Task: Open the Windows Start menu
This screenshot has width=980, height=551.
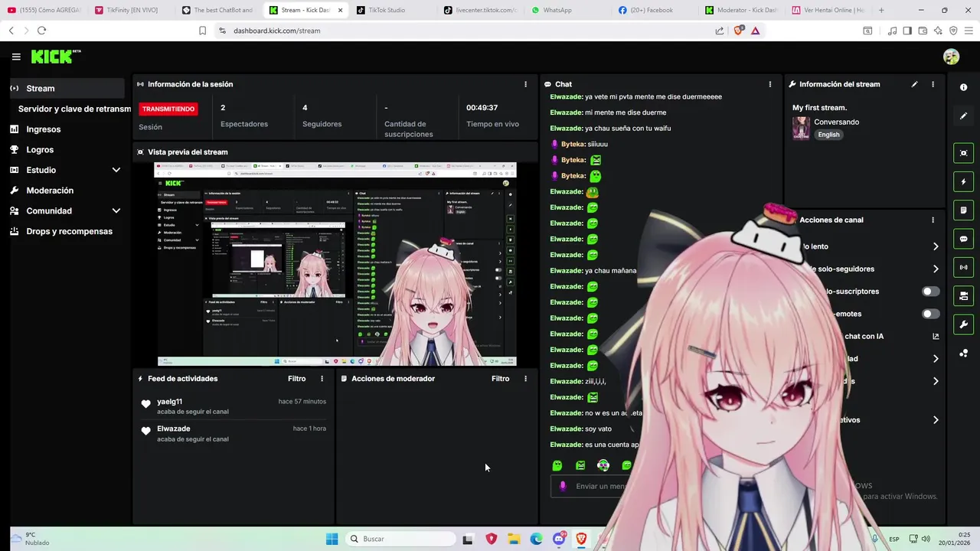Action: [332, 539]
